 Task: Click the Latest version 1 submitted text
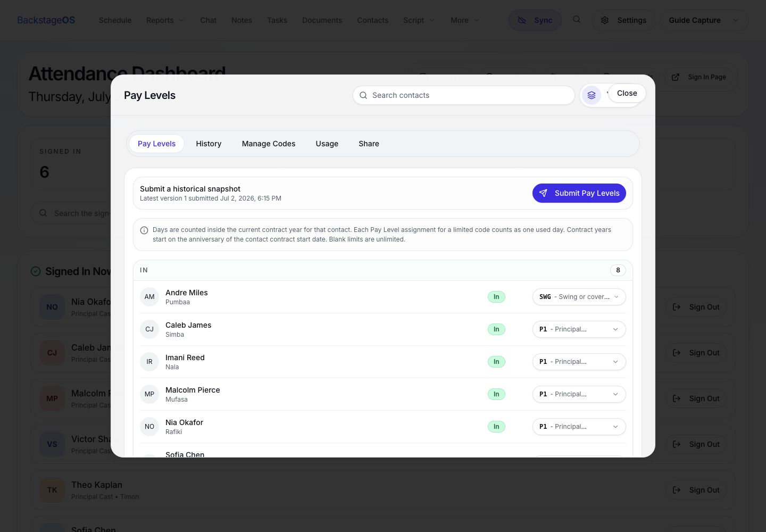(x=211, y=198)
